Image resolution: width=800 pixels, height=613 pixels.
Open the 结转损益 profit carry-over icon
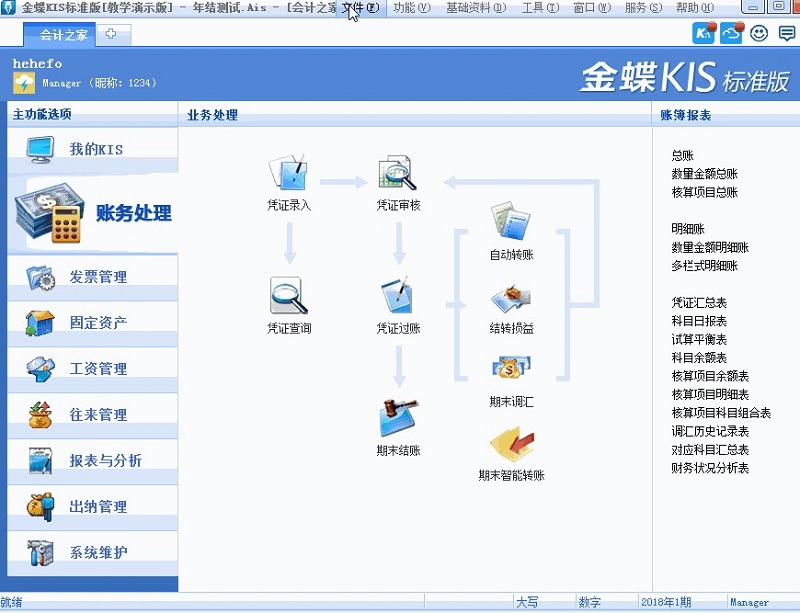(x=511, y=299)
